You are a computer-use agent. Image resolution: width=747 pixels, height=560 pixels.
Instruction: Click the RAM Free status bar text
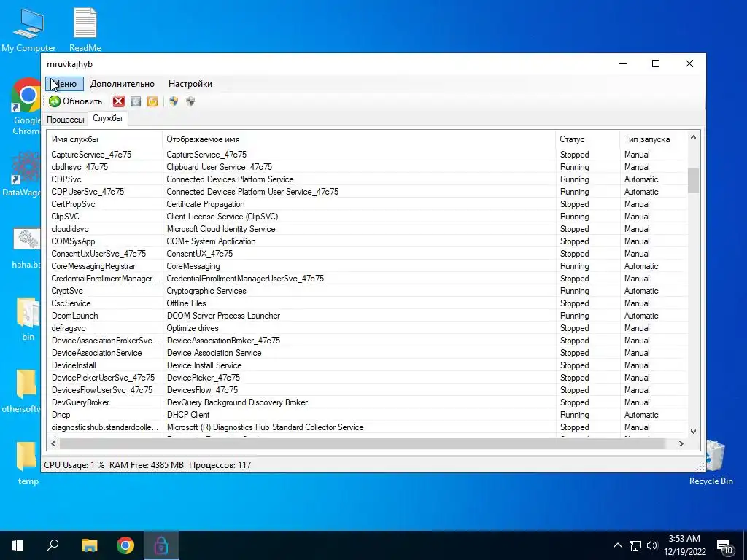[x=146, y=464]
